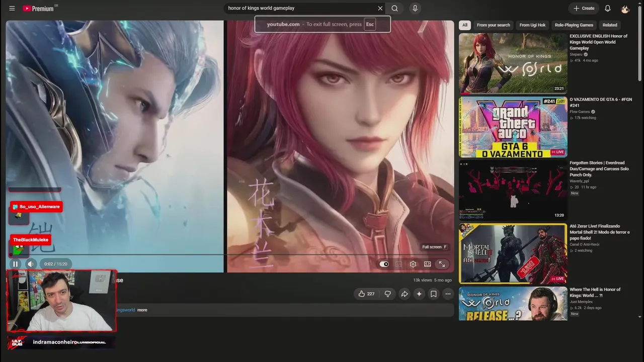Click the '41k' view count text
This screenshot has height=362, width=644.
[x=578, y=60]
